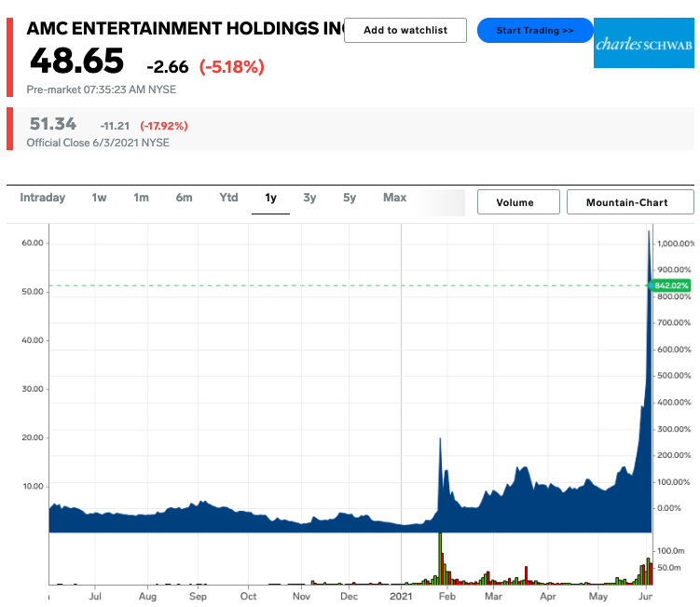Select the 6m time range
Screen dimensions: 700x607
[x=184, y=198]
